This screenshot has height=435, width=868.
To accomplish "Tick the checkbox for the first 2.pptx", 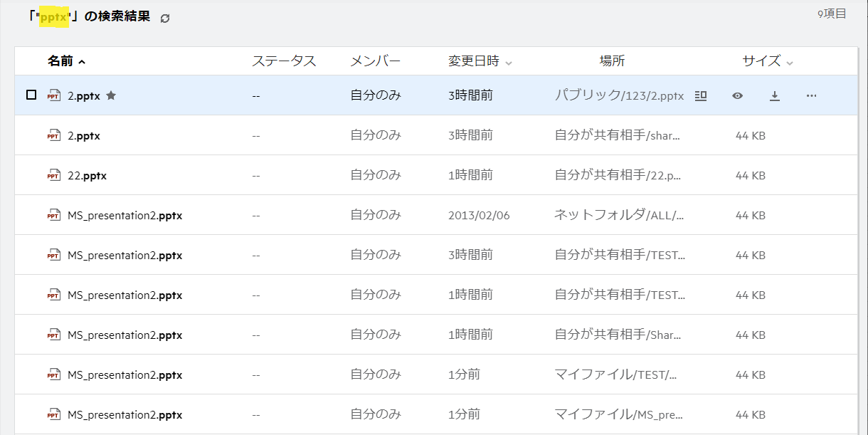I will (31, 95).
